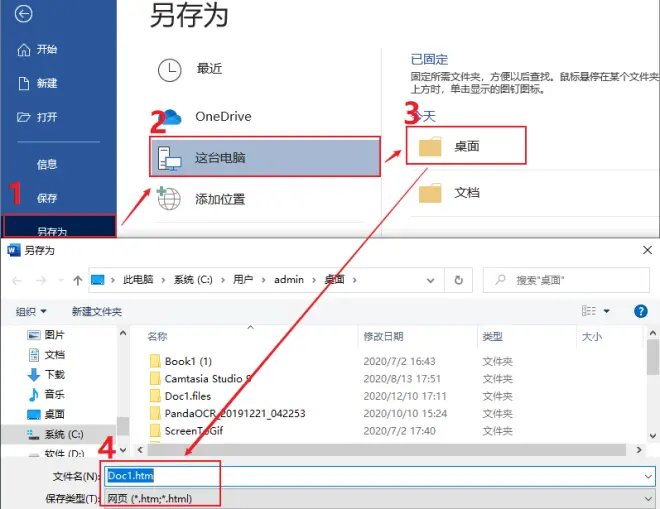Screen dimensions: 660x509
Task: Sort by 大小 column header
Action: tap(591, 336)
